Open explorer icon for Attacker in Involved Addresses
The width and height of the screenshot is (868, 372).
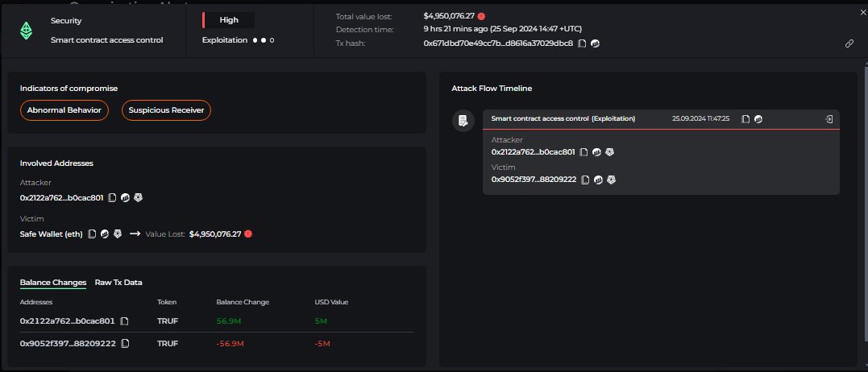125,198
